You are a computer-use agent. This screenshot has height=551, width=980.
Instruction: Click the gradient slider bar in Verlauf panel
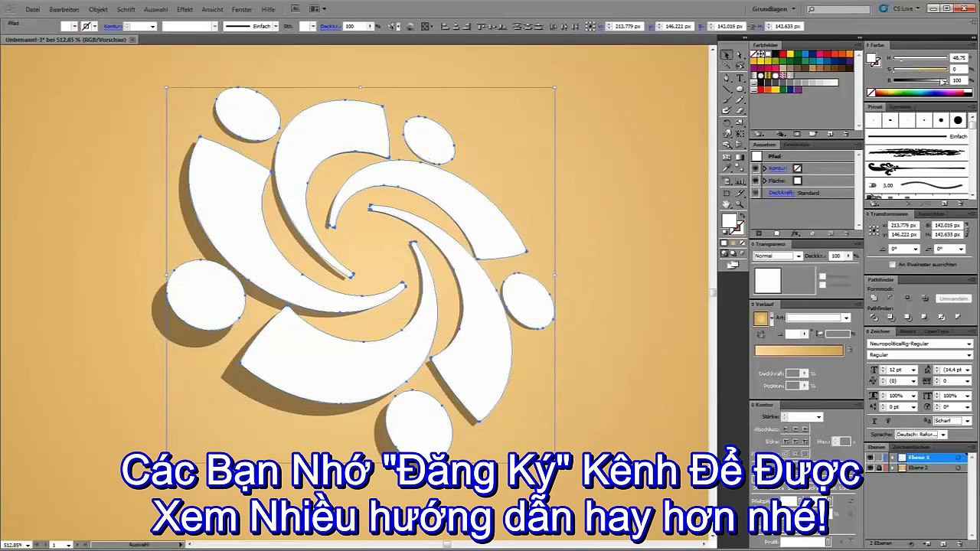[x=799, y=350]
